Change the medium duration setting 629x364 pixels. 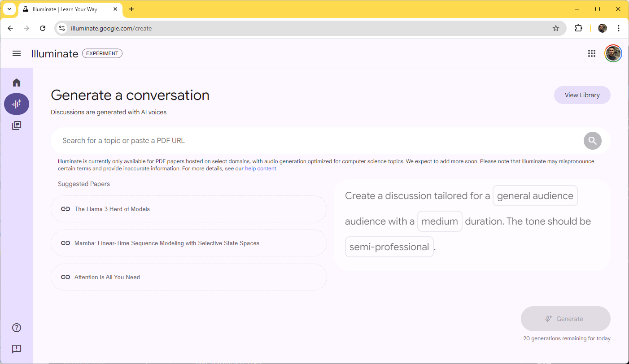pos(440,221)
